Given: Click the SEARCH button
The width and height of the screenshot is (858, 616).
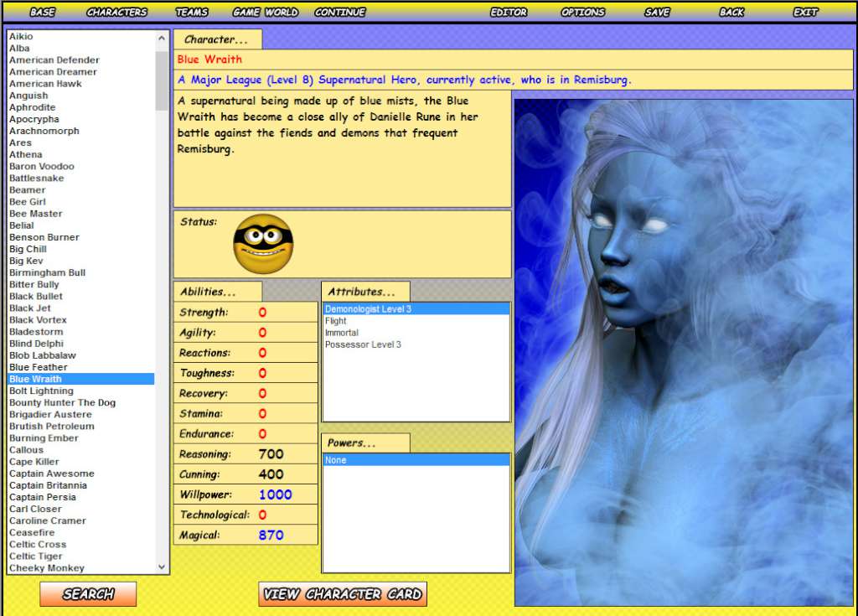Looking at the screenshot, I should tap(88, 594).
